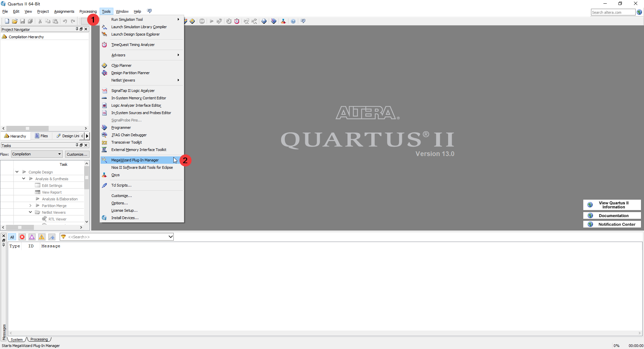This screenshot has width=644, height=349.
Task: Select Compilation Hierarchy entry
Action: tap(26, 37)
